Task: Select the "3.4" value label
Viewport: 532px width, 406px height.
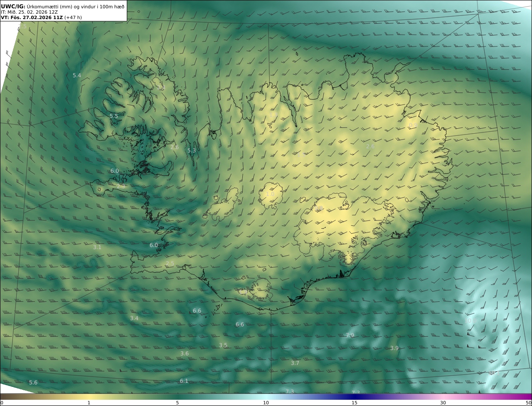Action: point(134,318)
